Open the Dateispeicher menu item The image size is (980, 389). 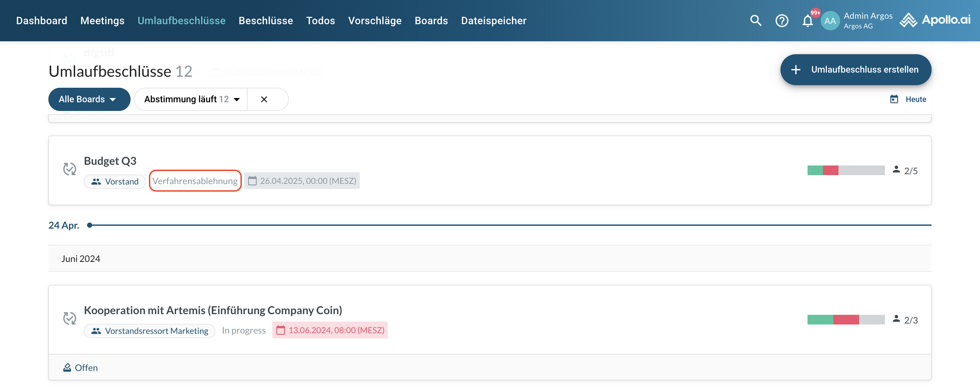pyautogui.click(x=494, y=21)
